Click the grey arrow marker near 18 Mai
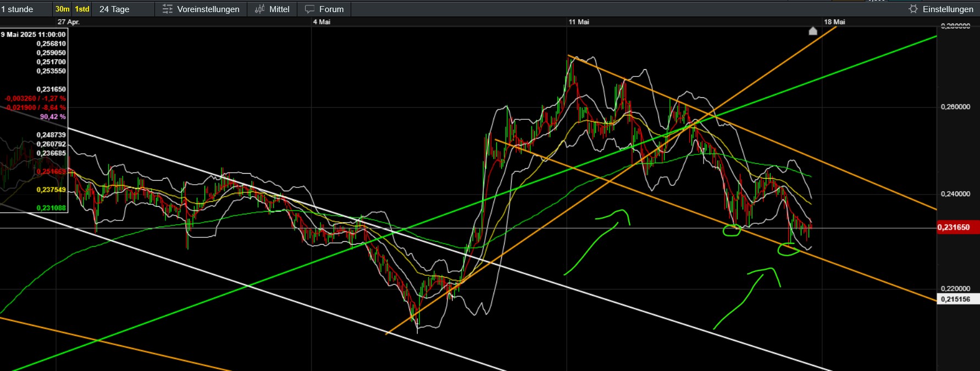This screenshot has height=371, width=980. [x=813, y=31]
